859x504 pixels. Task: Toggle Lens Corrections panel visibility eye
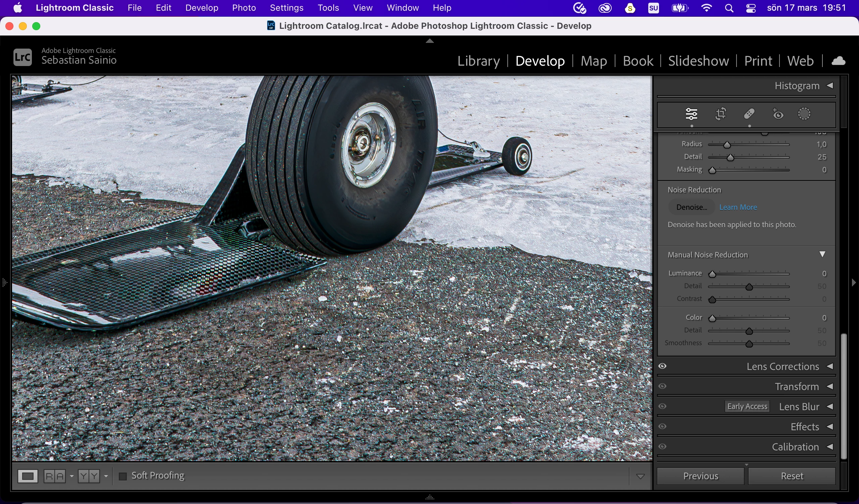point(662,366)
